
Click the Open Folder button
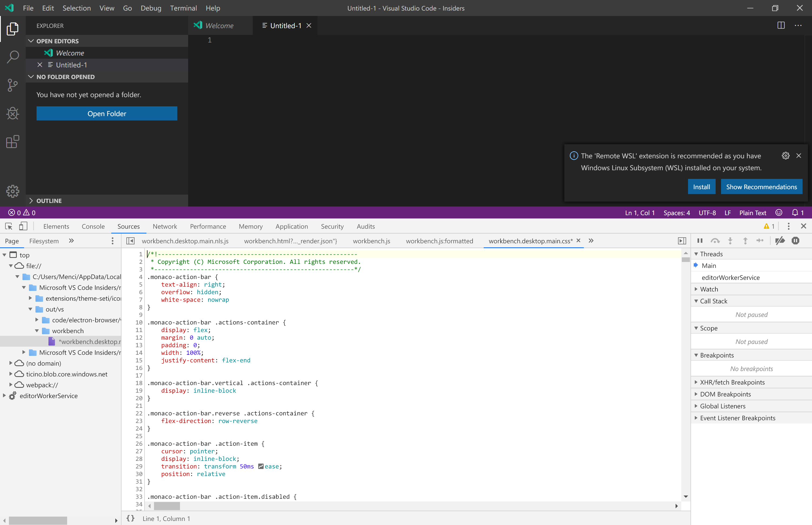point(107,113)
